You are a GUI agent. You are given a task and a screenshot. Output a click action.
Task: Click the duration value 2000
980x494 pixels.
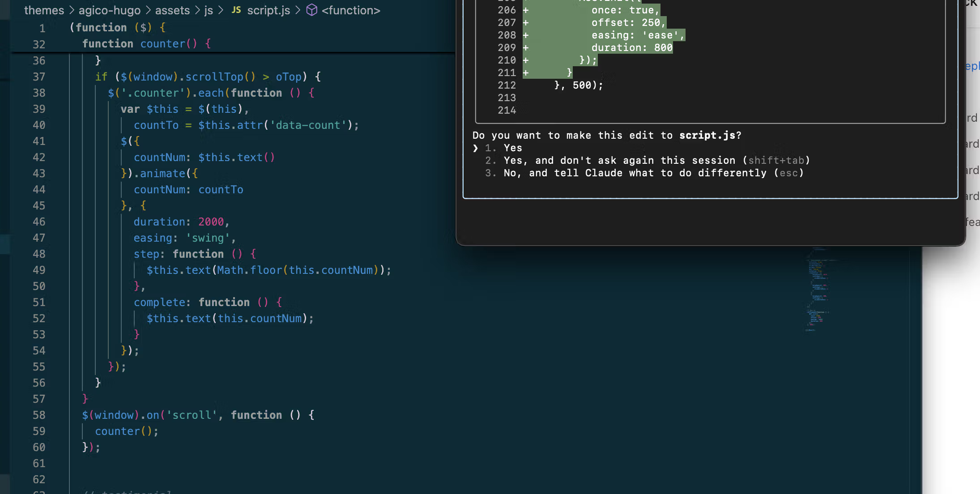[x=211, y=222]
